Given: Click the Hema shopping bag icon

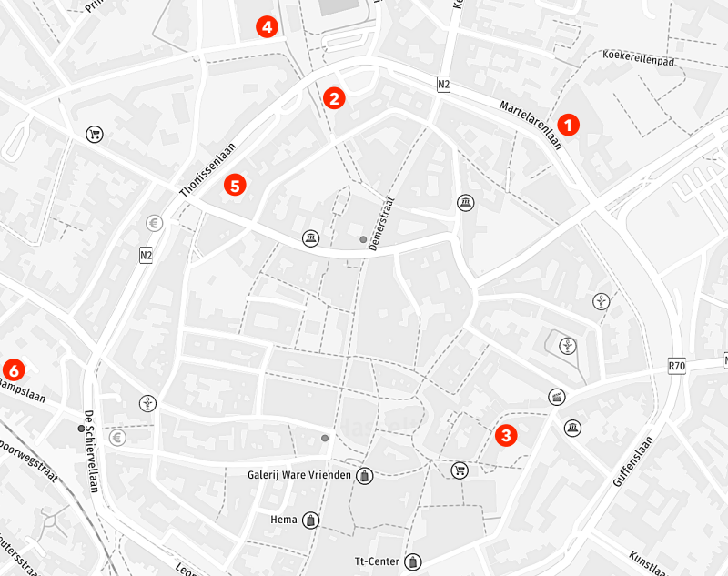Looking at the screenshot, I should [310, 520].
